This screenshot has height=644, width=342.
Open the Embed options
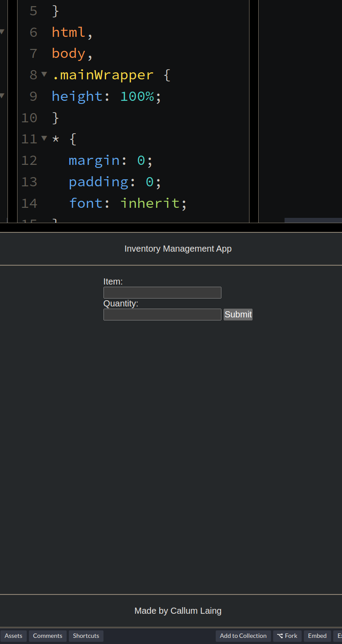[x=317, y=636]
